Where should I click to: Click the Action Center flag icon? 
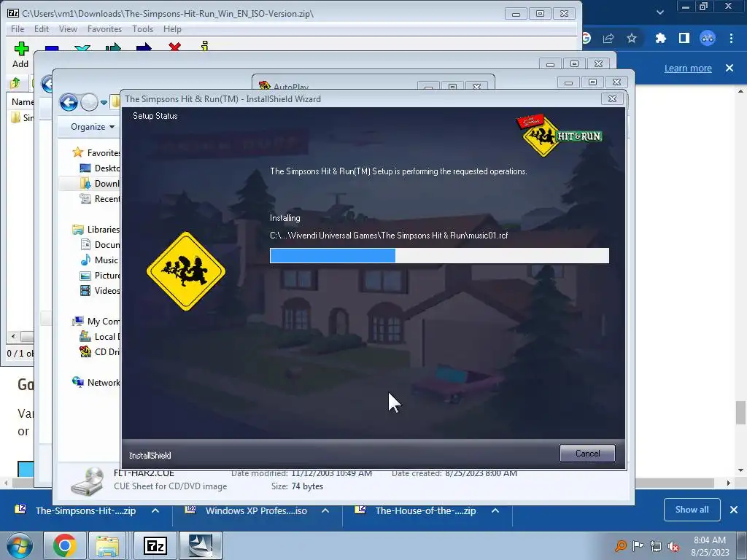click(638, 545)
